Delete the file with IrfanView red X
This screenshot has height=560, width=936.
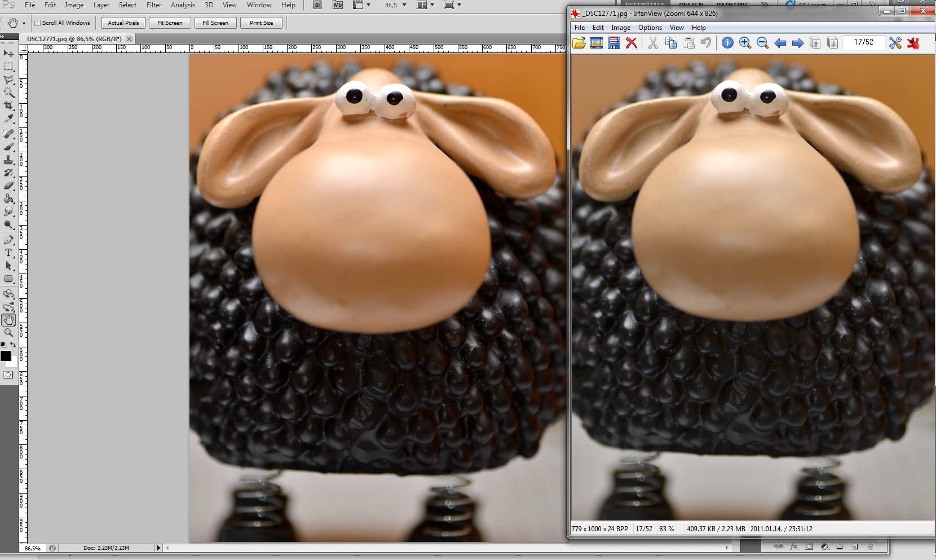click(632, 43)
